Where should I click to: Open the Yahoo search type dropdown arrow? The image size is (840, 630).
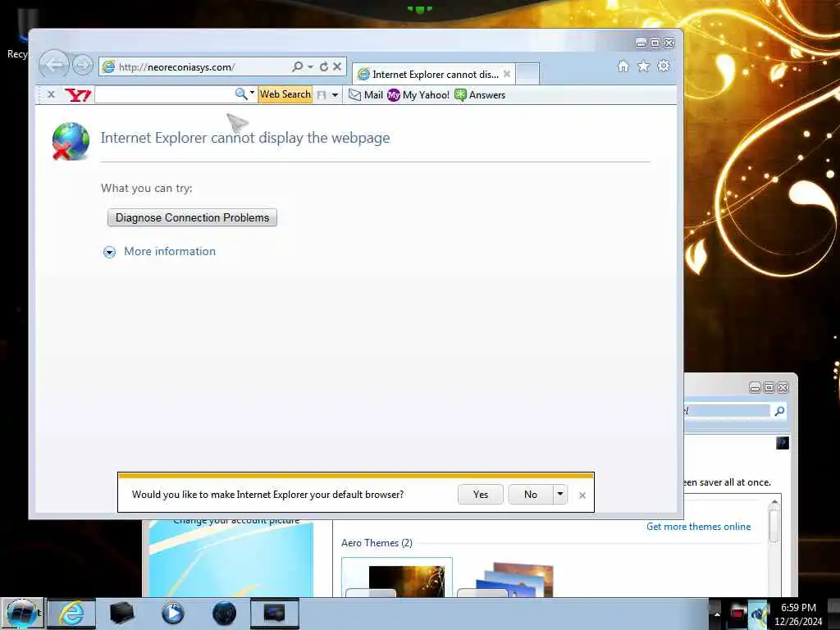252,94
